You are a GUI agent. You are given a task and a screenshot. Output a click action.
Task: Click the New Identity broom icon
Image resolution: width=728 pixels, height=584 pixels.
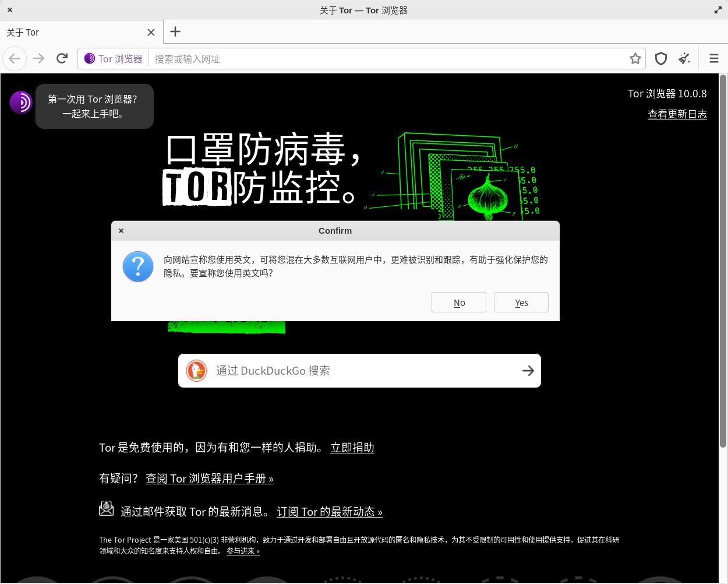click(x=684, y=58)
